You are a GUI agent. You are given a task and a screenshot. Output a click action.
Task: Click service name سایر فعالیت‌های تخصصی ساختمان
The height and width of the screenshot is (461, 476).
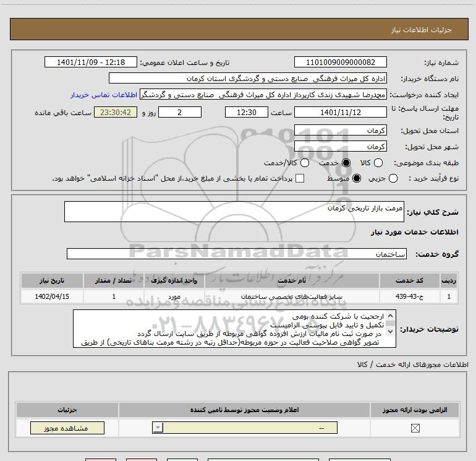292,296
